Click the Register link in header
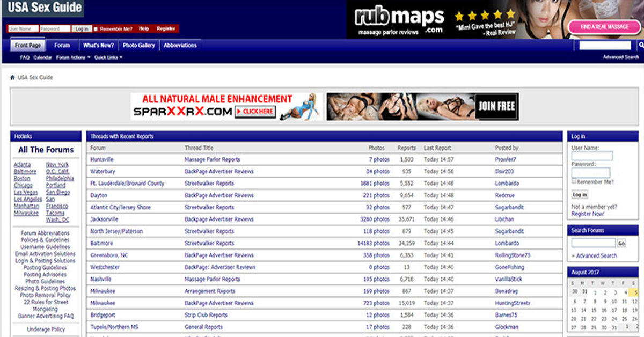 (166, 28)
